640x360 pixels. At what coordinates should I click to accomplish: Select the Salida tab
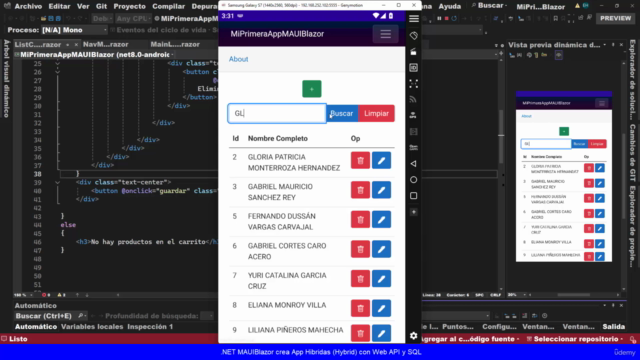pyautogui.click(x=613, y=327)
